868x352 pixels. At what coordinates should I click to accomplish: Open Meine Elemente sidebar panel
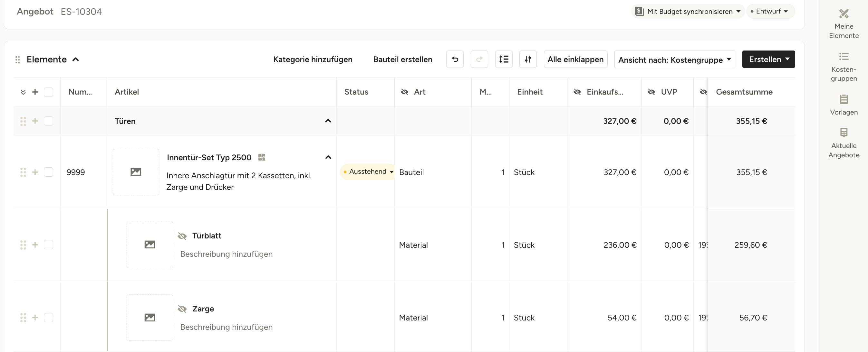pyautogui.click(x=844, y=23)
